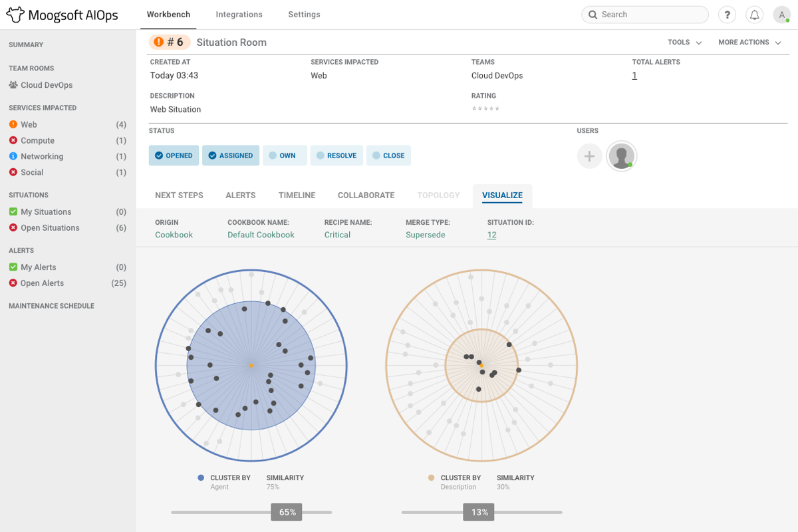Click the orange center dot of Agent cluster chart
This screenshot has width=798, height=532.
(x=251, y=366)
